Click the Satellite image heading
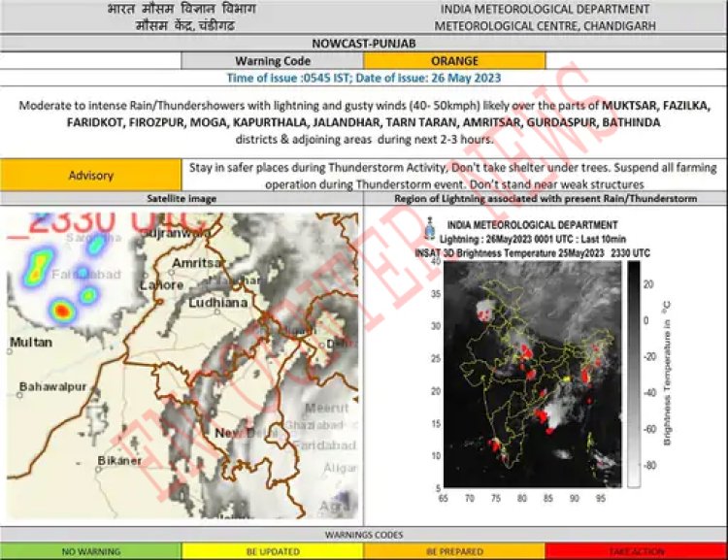The width and height of the screenshot is (728, 560). (182, 199)
